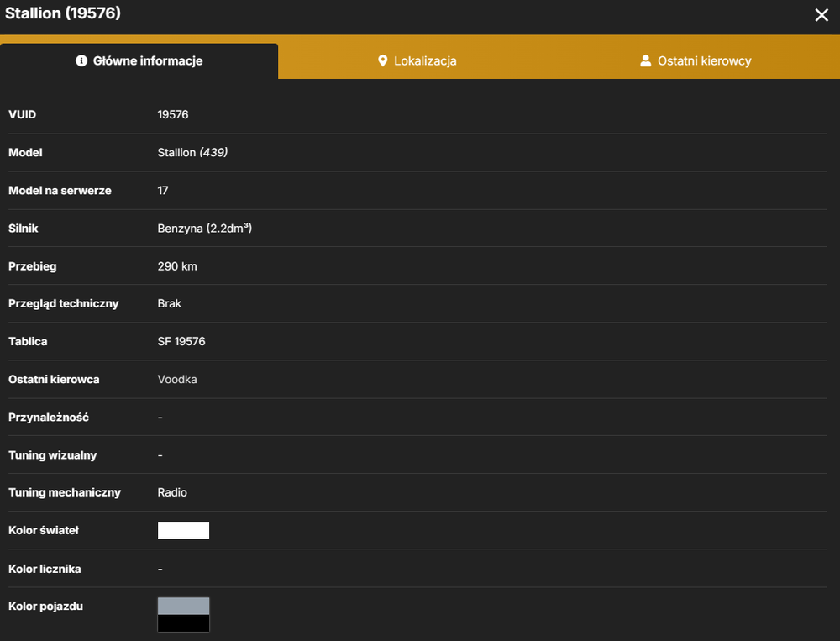Click the info icon on Główne informacje tab
The width and height of the screenshot is (840, 641).
click(x=81, y=60)
